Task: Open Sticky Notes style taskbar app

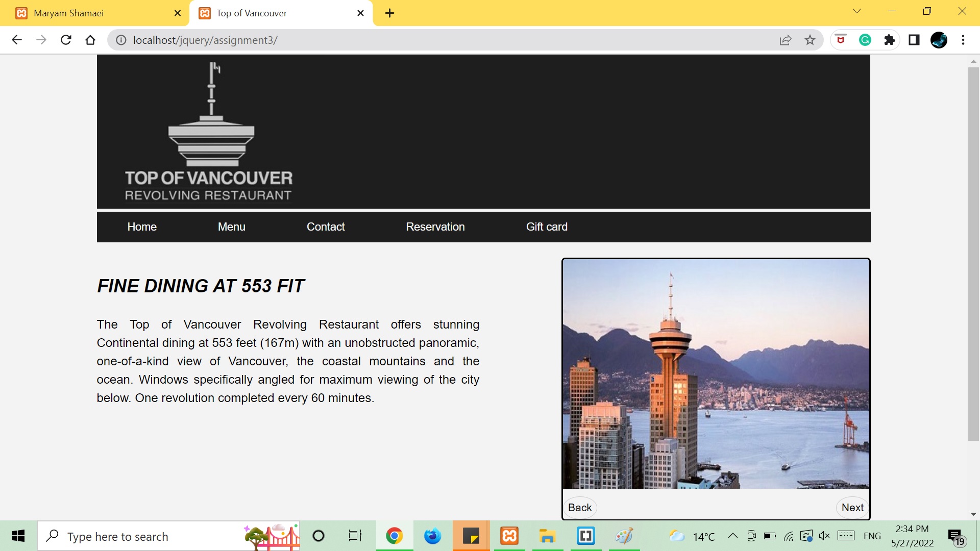Action: point(471,536)
